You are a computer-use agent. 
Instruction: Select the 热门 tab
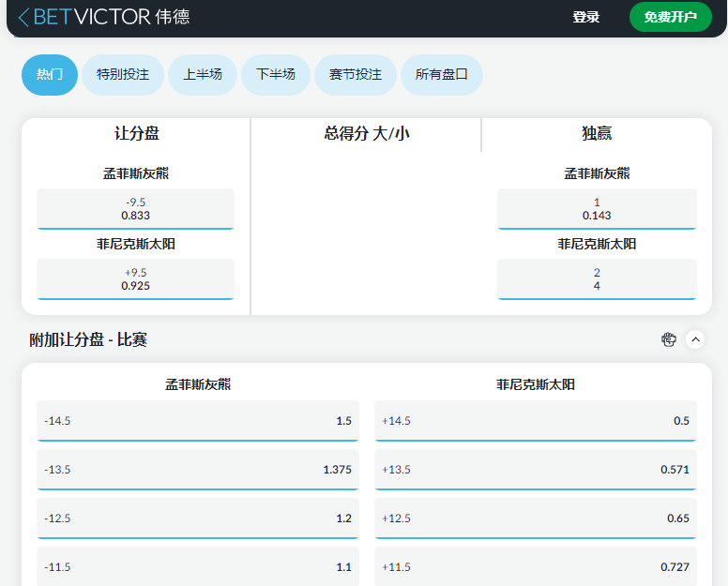pos(50,75)
